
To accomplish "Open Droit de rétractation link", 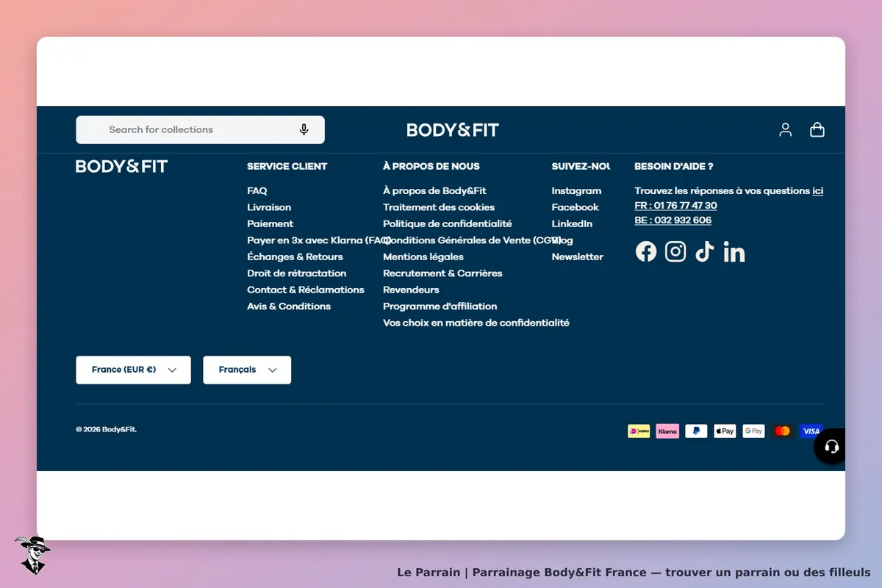I will (296, 273).
